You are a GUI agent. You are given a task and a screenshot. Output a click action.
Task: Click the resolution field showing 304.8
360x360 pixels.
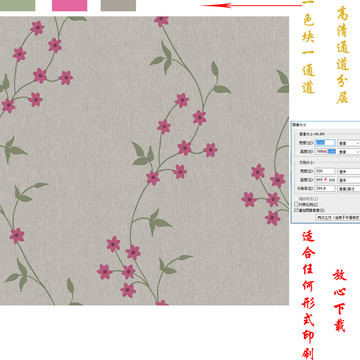point(325,188)
